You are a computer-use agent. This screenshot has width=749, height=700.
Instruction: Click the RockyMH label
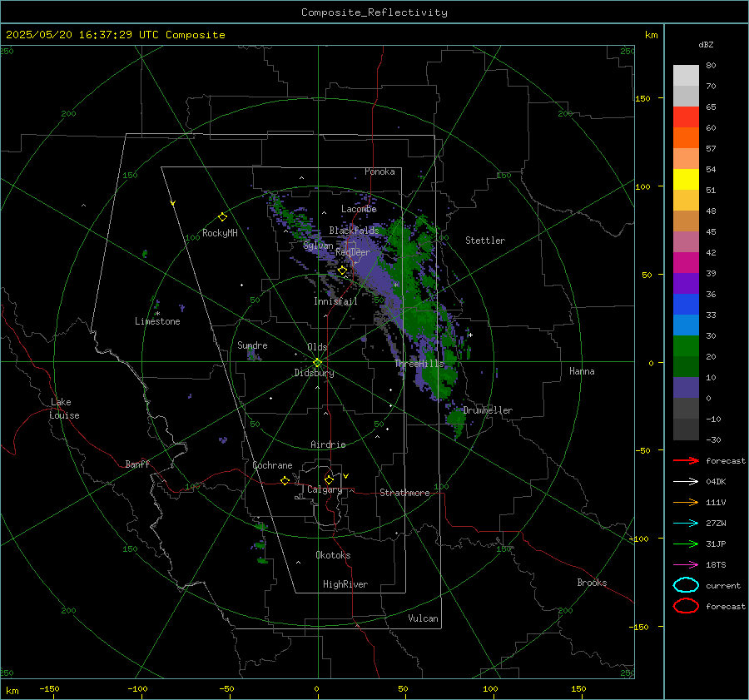coord(220,233)
